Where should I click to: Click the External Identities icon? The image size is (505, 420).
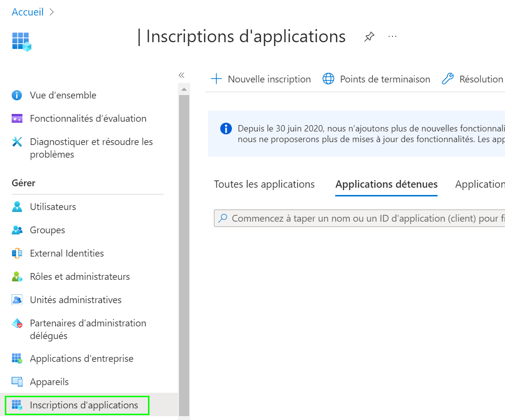pyautogui.click(x=17, y=254)
